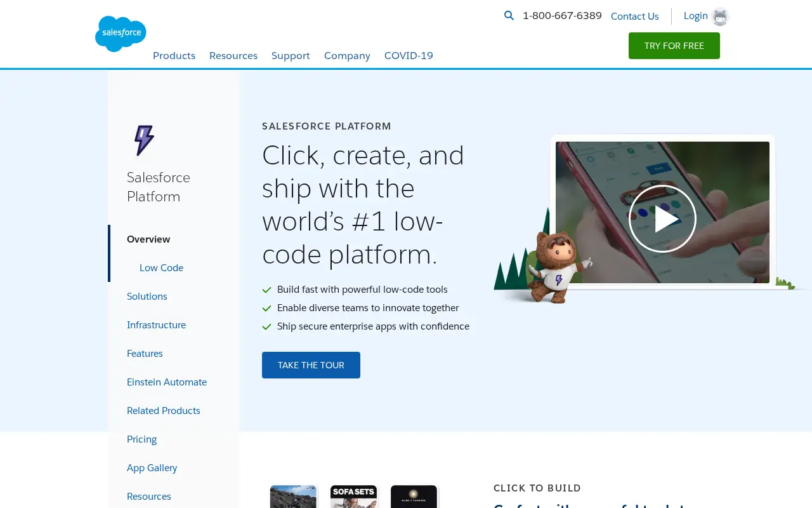This screenshot has width=812, height=508.
Task: Open App Gallery in the sidebar
Action: [x=152, y=468]
